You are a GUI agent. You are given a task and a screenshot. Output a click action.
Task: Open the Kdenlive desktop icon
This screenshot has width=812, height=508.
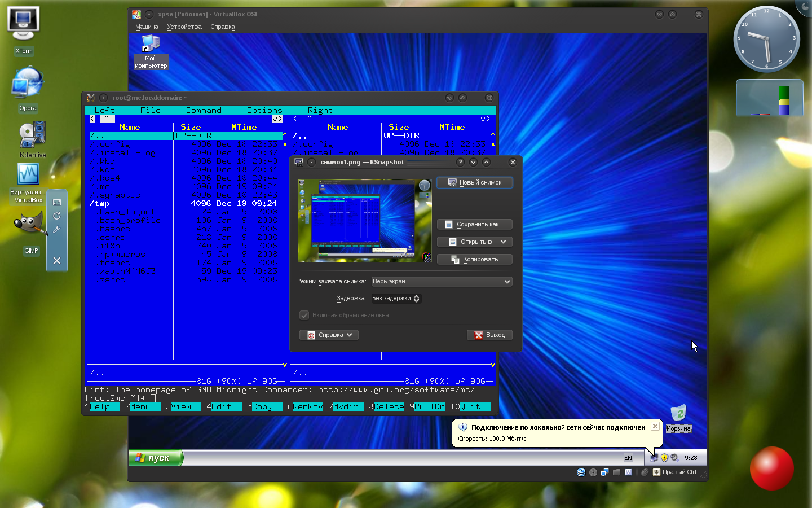[32, 139]
